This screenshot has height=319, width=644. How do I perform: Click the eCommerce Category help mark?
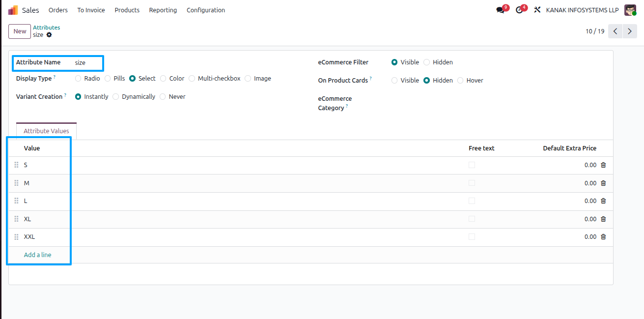pos(347,106)
